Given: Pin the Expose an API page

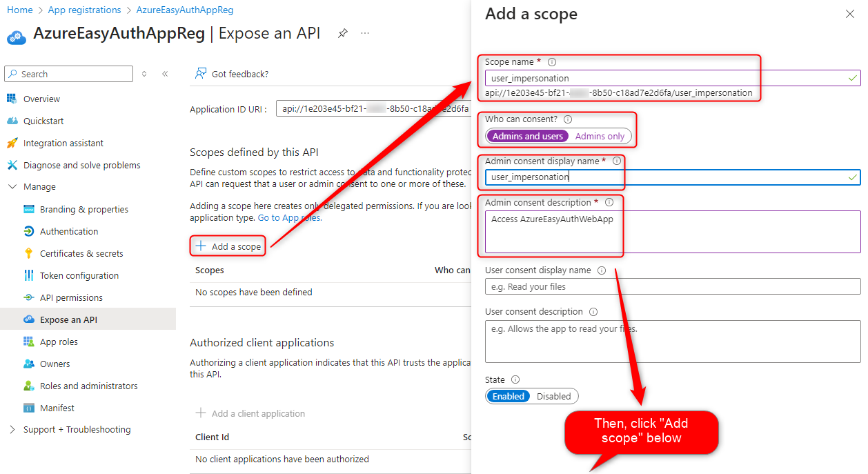Looking at the screenshot, I should click(x=342, y=33).
